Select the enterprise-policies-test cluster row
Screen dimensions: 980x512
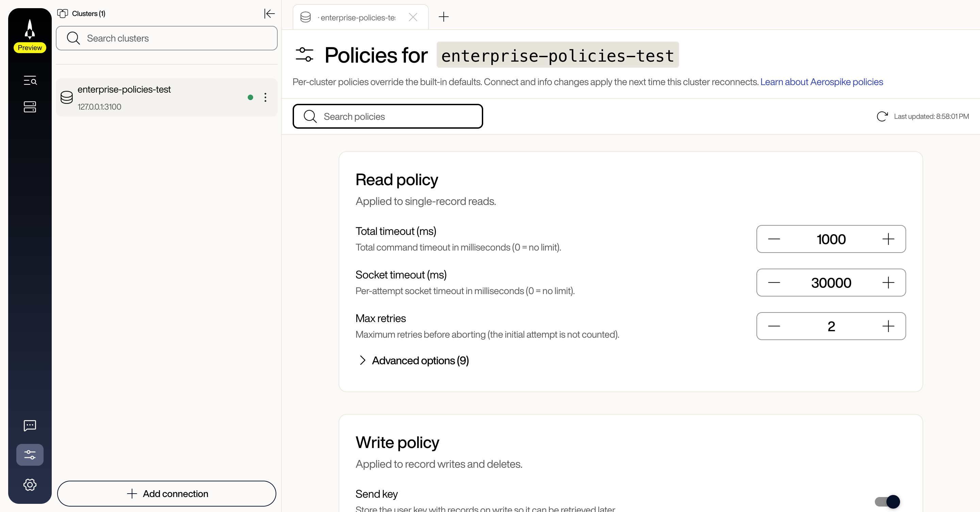click(167, 97)
